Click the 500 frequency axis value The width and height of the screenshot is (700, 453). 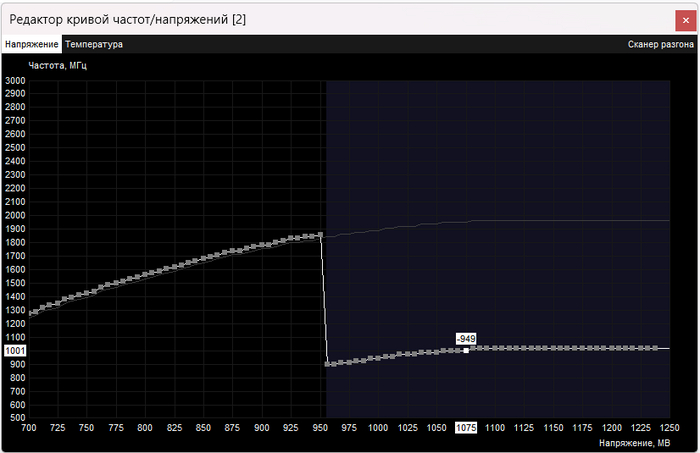(17, 418)
